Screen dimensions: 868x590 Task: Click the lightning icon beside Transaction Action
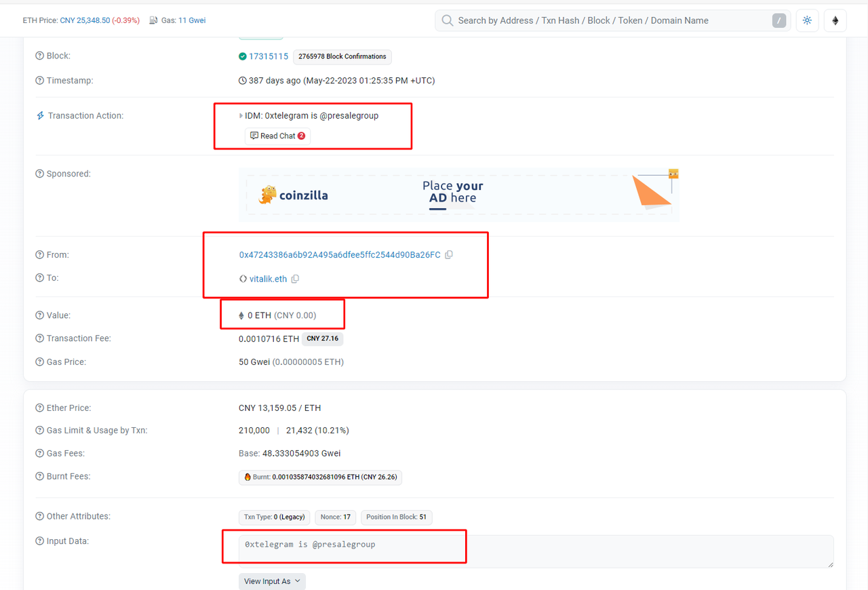coord(40,116)
